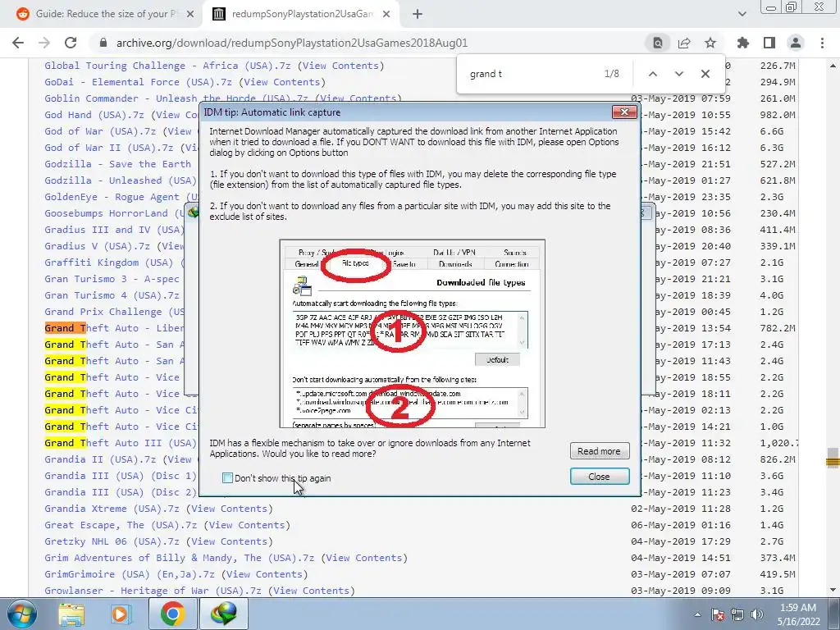
Task: Reload the archive.org page
Action: click(71, 43)
